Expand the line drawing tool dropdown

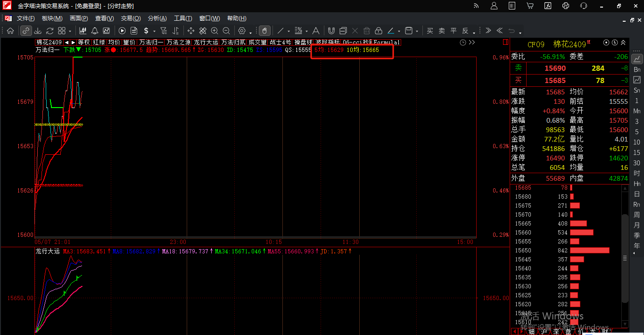289,32
